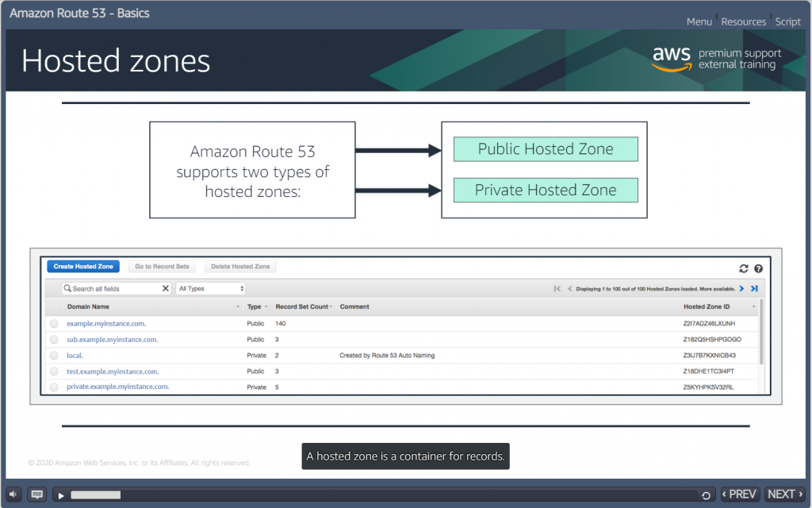Viewport: 812px width, 508px height.
Task: Play the lesson with play button
Action: coord(61,495)
